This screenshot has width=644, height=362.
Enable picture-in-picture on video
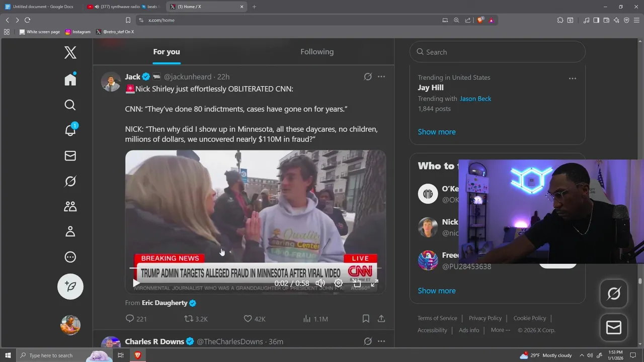[x=357, y=283]
